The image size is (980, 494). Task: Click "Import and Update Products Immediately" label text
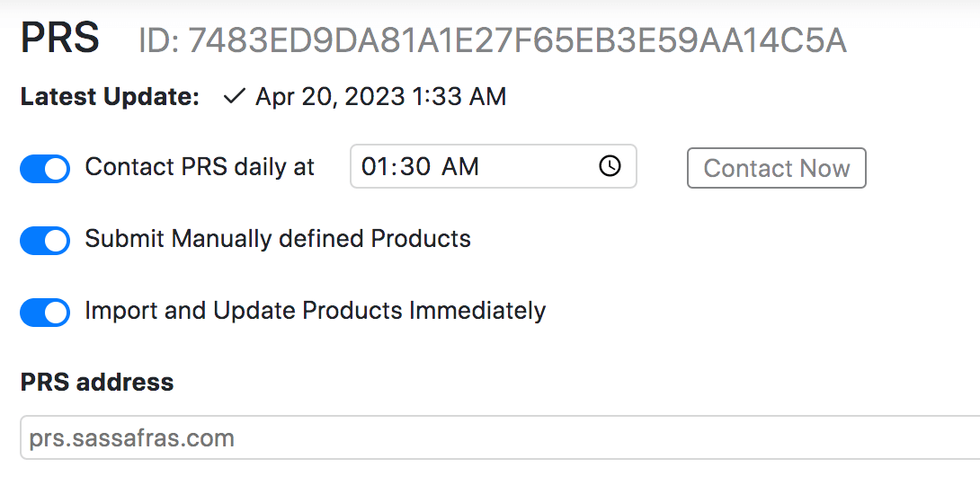pos(315,311)
